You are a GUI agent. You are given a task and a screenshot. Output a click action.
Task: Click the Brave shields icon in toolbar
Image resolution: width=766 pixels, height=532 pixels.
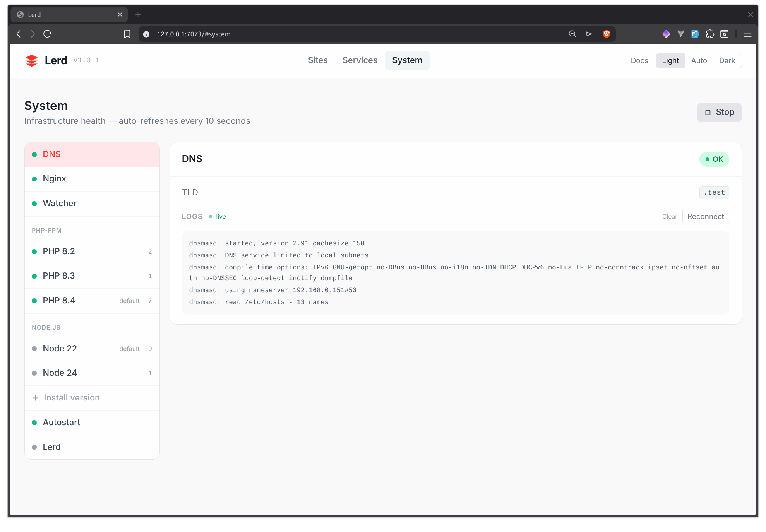tap(607, 34)
